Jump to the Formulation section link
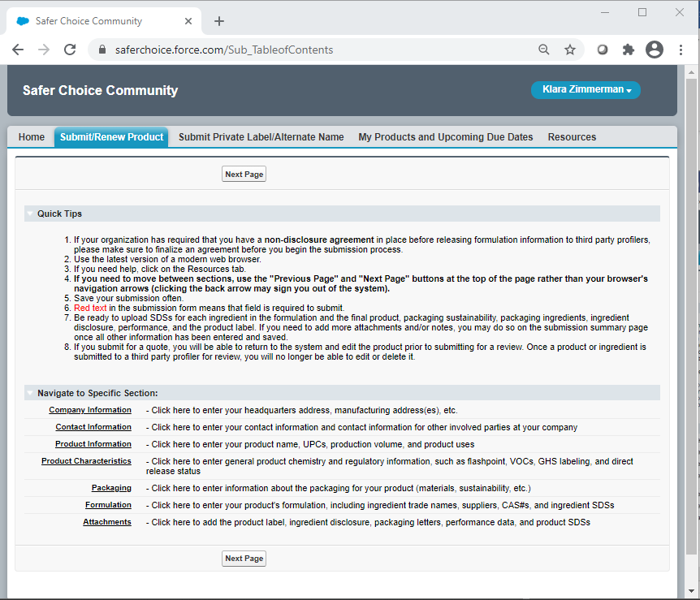The width and height of the screenshot is (700, 600). tap(108, 505)
